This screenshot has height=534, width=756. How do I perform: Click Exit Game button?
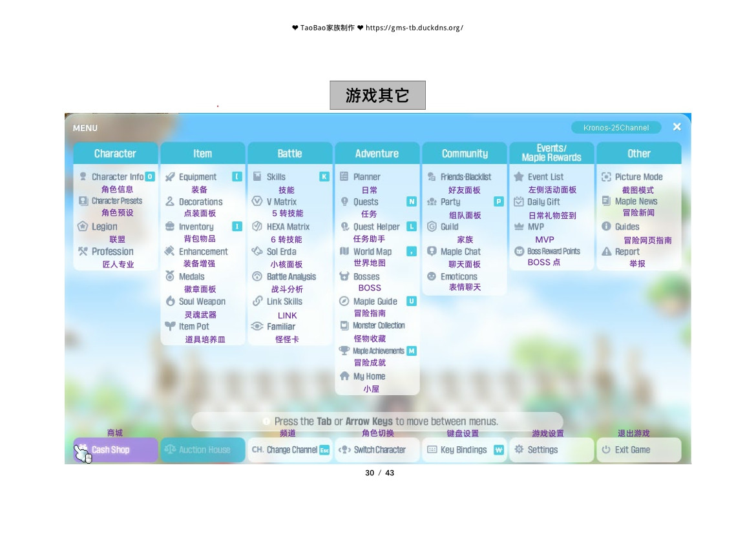[x=638, y=450]
